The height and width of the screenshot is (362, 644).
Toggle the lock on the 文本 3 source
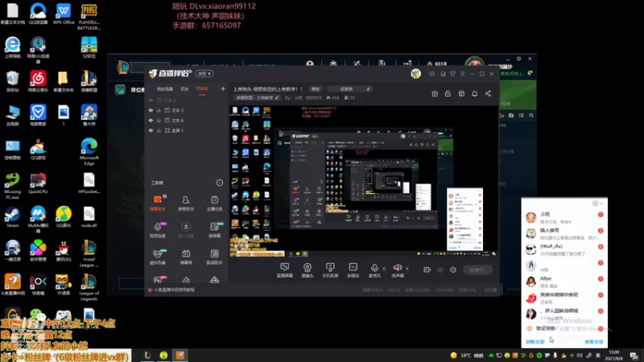[159, 110]
